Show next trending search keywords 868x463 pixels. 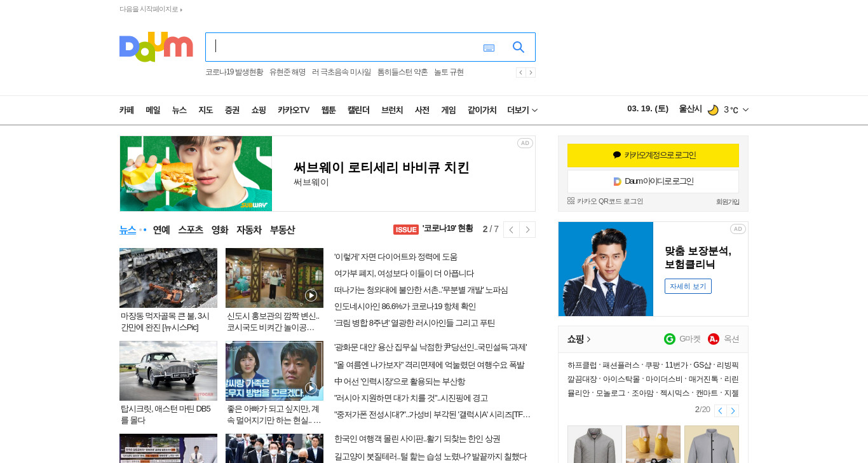(531, 73)
